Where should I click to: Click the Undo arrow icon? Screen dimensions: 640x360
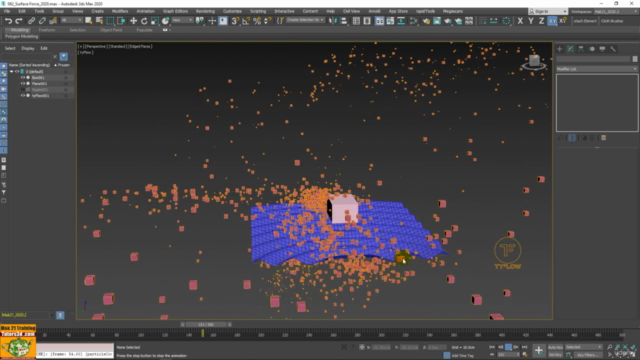point(8,21)
